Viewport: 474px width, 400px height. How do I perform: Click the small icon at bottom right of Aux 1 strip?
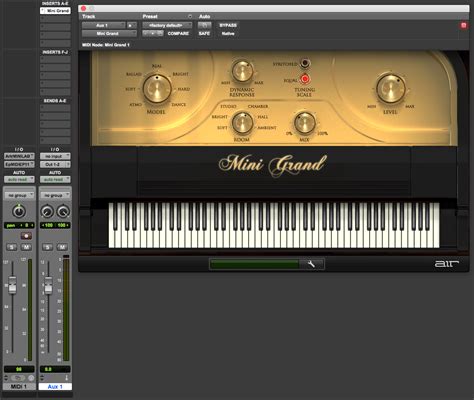[66, 378]
